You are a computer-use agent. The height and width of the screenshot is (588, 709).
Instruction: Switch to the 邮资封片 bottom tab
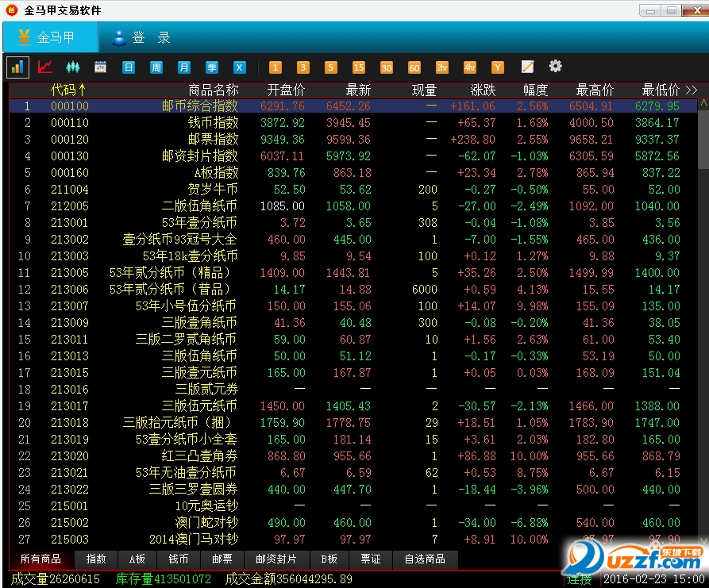(276, 559)
